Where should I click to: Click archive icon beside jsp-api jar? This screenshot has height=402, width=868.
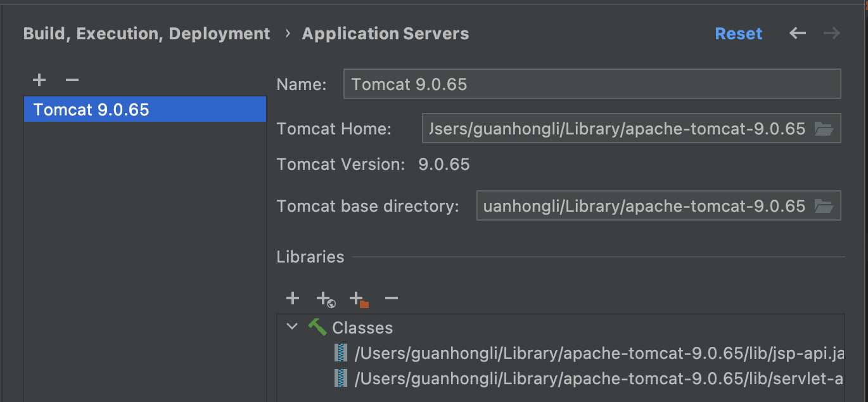coord(341,353)
